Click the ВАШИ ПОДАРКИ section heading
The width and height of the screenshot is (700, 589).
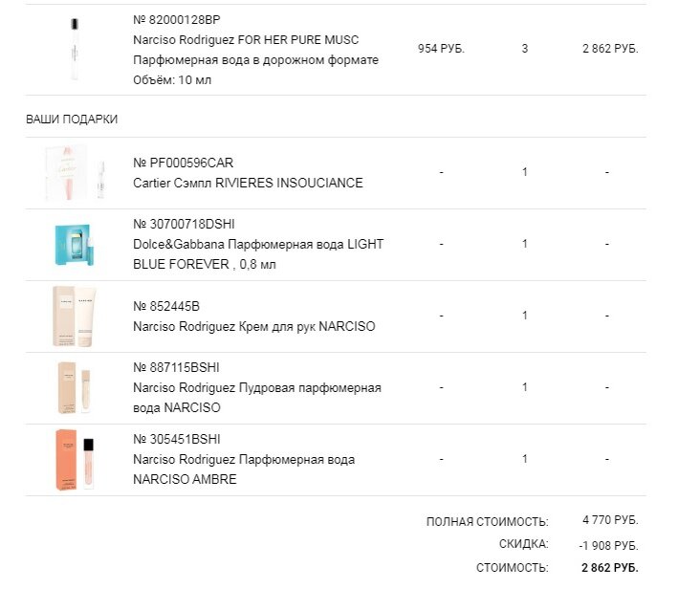pos(72,120)
